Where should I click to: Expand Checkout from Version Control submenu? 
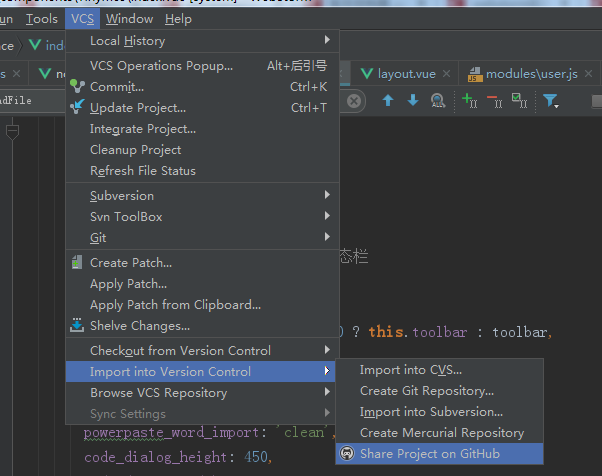pyautogui.click(x=202, y=351)
